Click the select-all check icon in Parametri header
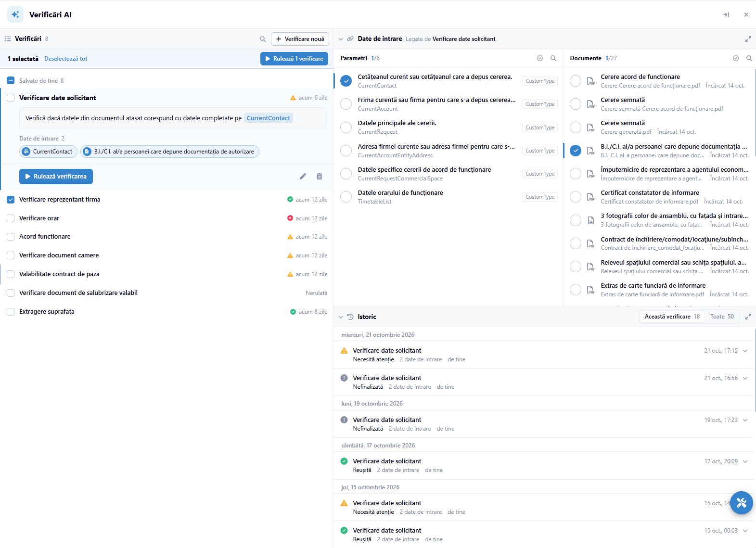Image resolution: width=756 pixels, height=548 pixels. [540, 58]
